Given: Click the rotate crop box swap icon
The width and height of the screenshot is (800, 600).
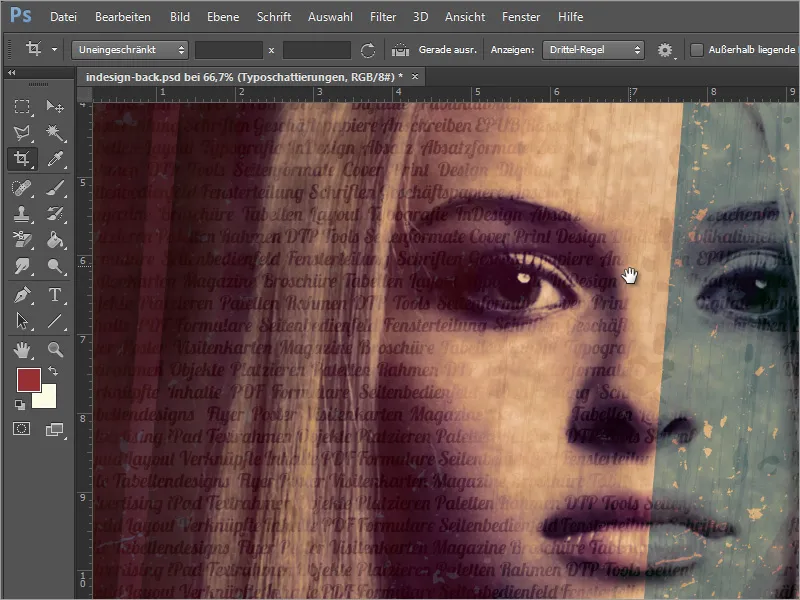Looking at the screenshot, I should (x=367, y=50).
